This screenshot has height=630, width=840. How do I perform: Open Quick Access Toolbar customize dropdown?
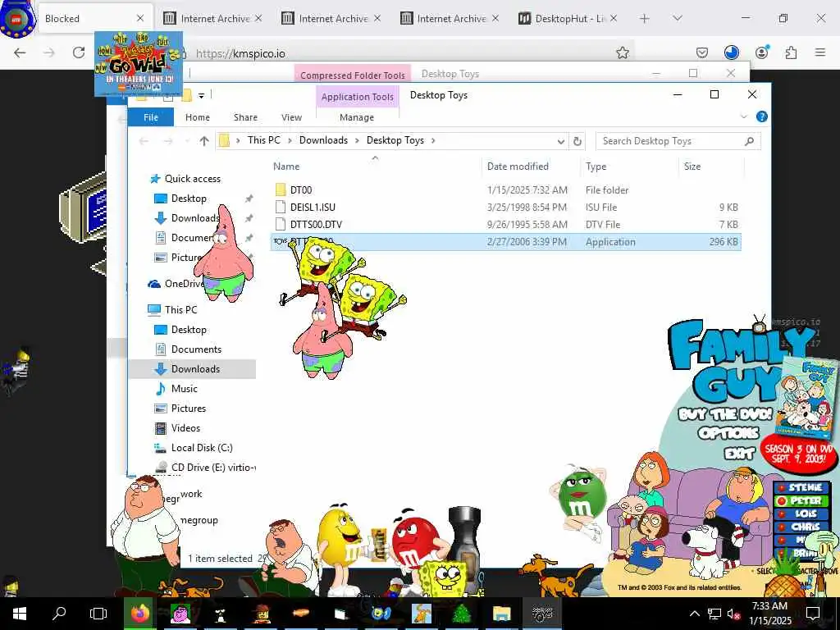(202, 95)
